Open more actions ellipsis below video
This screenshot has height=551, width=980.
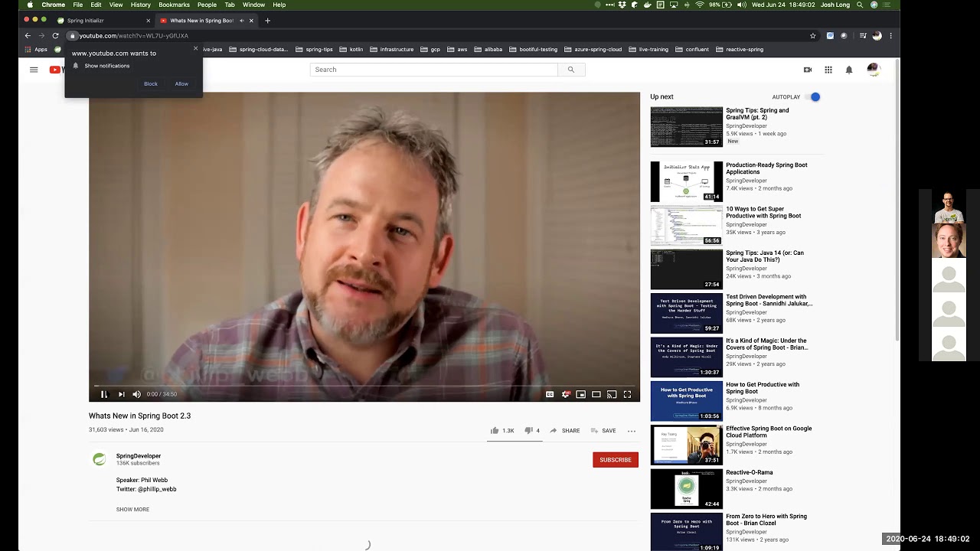pos(632,431)
